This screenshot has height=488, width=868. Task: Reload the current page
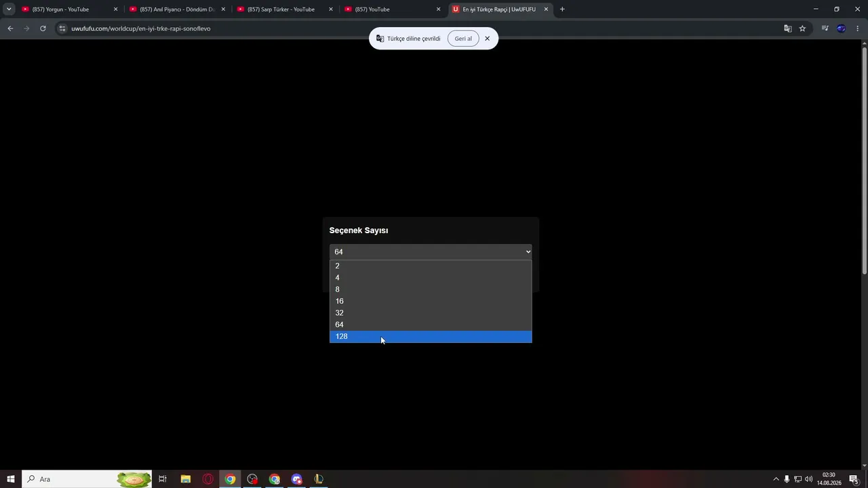click(43, 28)
